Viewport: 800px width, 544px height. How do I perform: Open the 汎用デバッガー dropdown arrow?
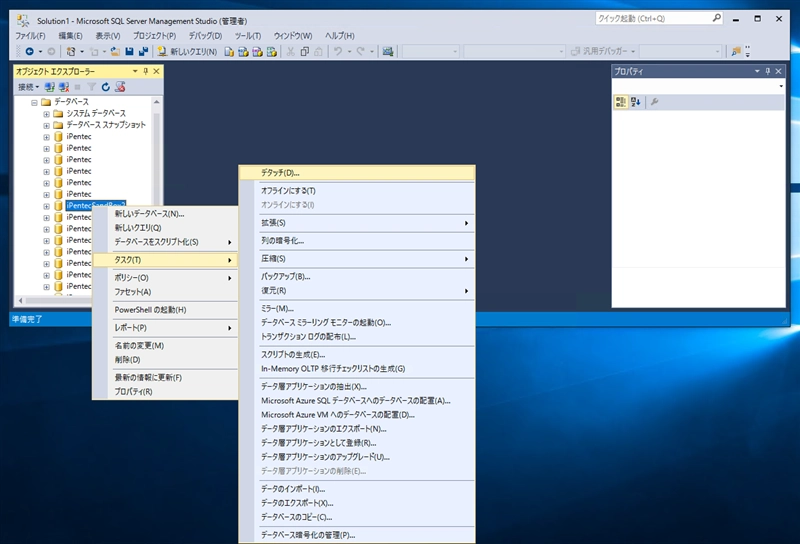(x=633, y=52)
